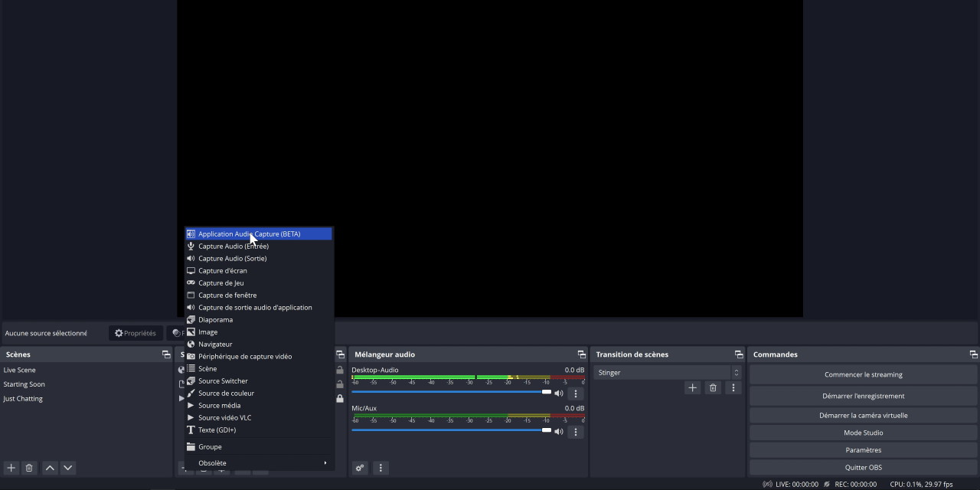Toggle the lock on the third source

tap(340, 398)
